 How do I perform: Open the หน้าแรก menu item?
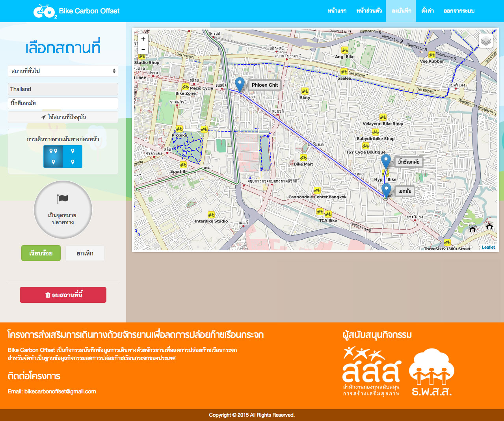click(x=337, y=11)
